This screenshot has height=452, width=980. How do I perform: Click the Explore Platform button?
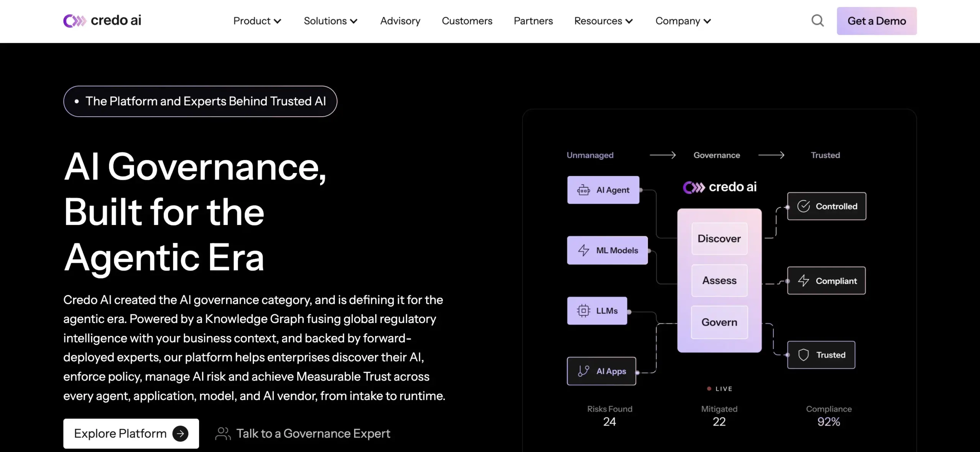131,434
